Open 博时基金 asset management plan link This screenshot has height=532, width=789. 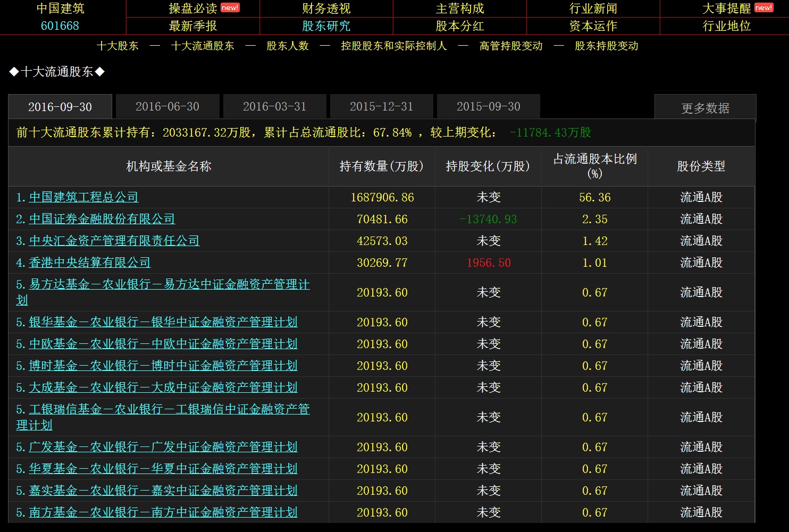pos(163,366)
